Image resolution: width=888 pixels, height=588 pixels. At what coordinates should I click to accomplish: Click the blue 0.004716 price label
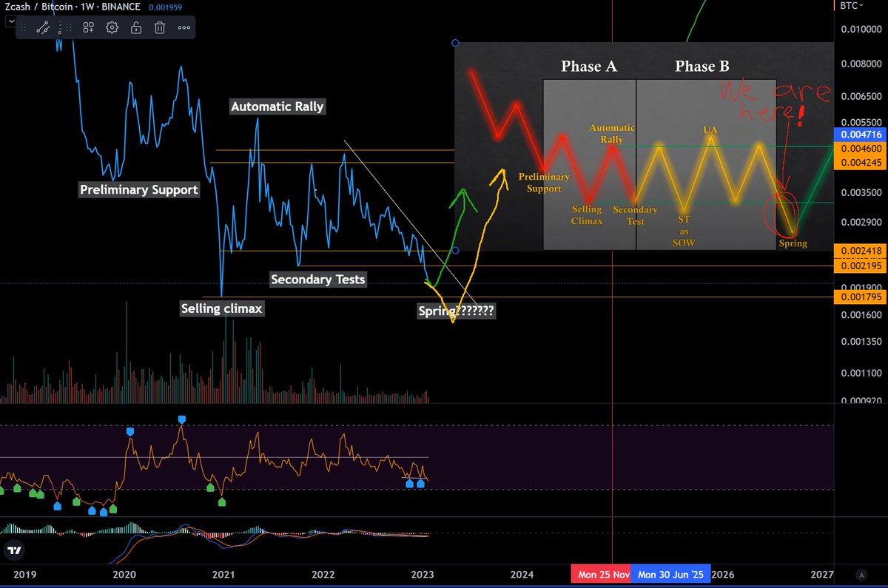pyautogui.click(x=860, y=135)
